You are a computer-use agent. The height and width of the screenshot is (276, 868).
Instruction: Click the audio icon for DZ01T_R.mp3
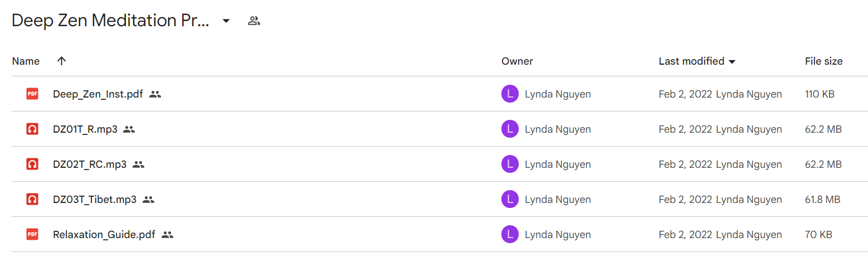32,129
